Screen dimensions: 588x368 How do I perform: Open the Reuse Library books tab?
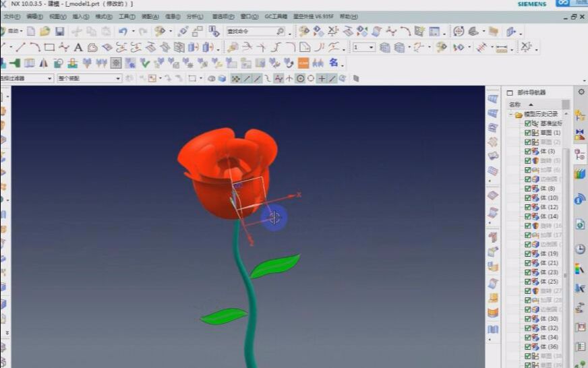tap(580, 174)
